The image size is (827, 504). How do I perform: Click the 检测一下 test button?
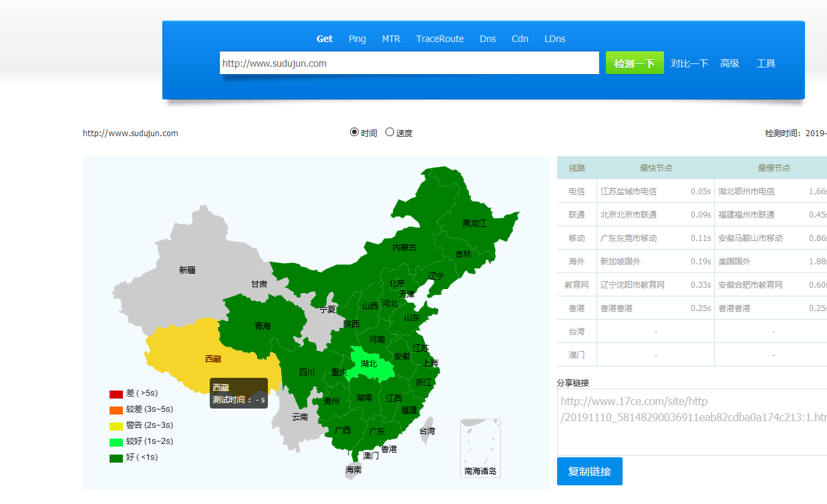click(634, 62)
